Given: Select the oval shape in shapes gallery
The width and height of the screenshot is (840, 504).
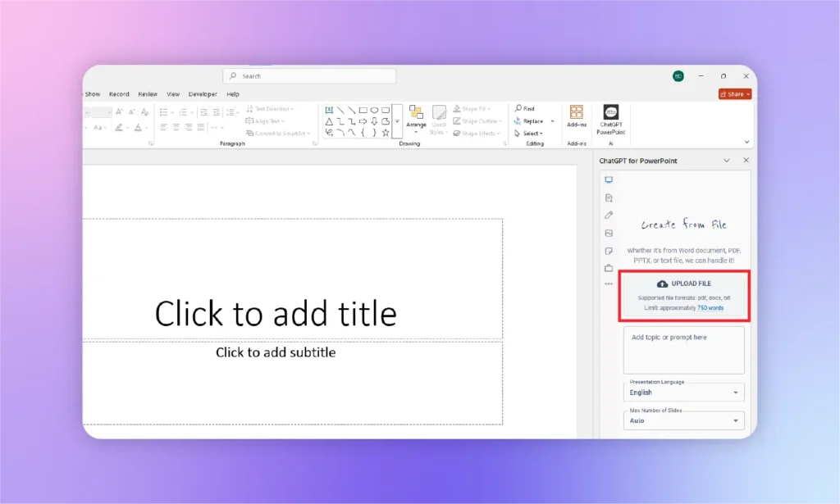Looking at the screenshot, I should [374, 110].
